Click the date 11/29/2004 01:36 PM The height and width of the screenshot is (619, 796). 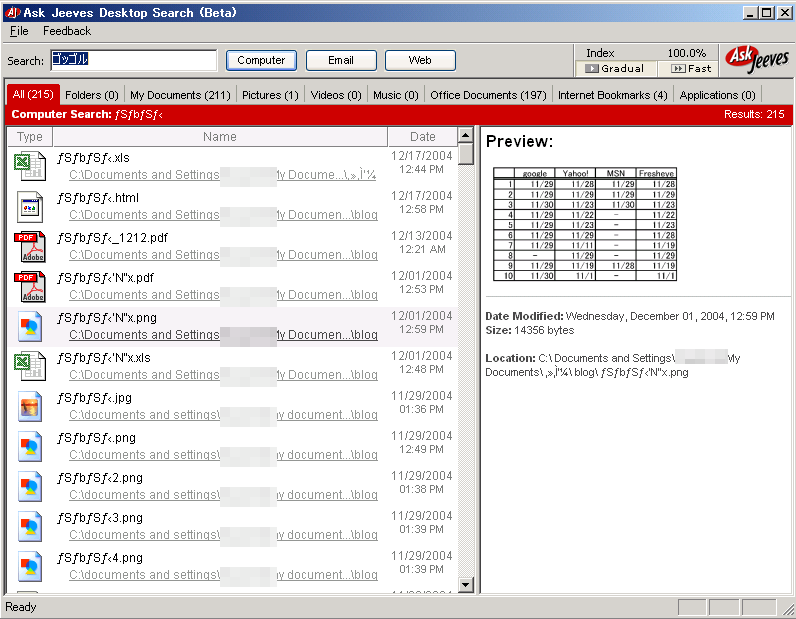(421, 403)
